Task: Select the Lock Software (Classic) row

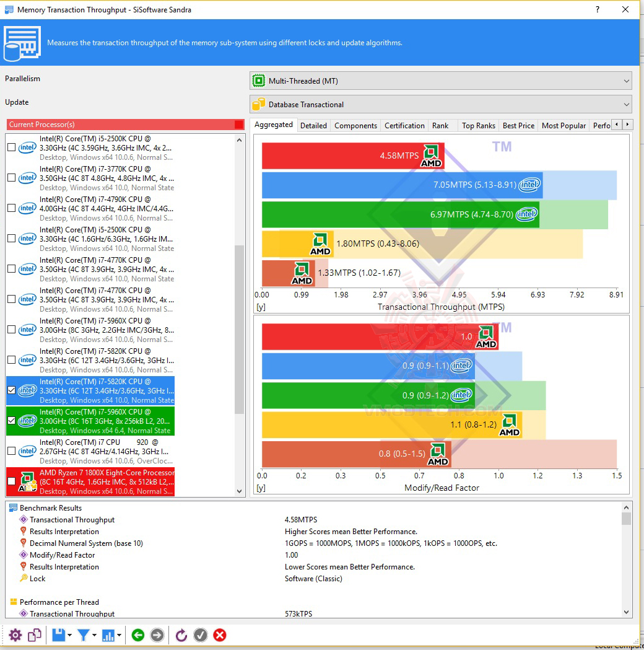Action: pyautogui.click(x=315, y=579)
